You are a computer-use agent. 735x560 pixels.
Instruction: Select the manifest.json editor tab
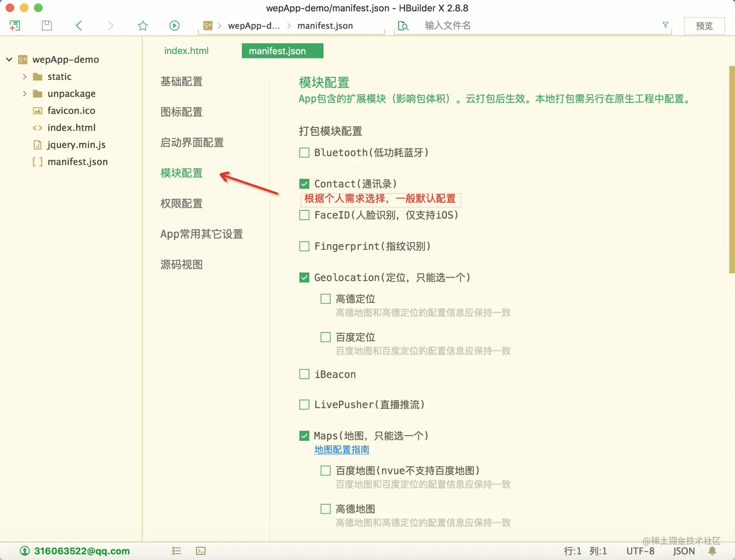click(x=282, y=51)
